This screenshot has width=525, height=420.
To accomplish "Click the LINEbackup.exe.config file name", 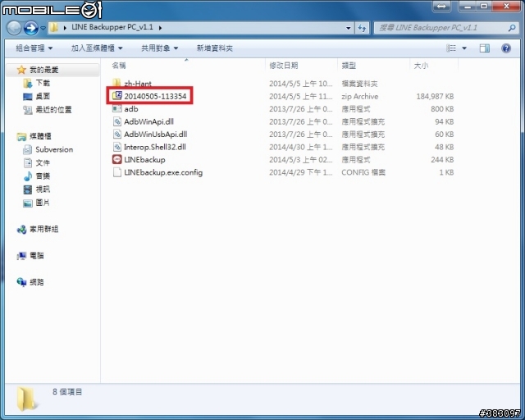I will click(163, 172).
